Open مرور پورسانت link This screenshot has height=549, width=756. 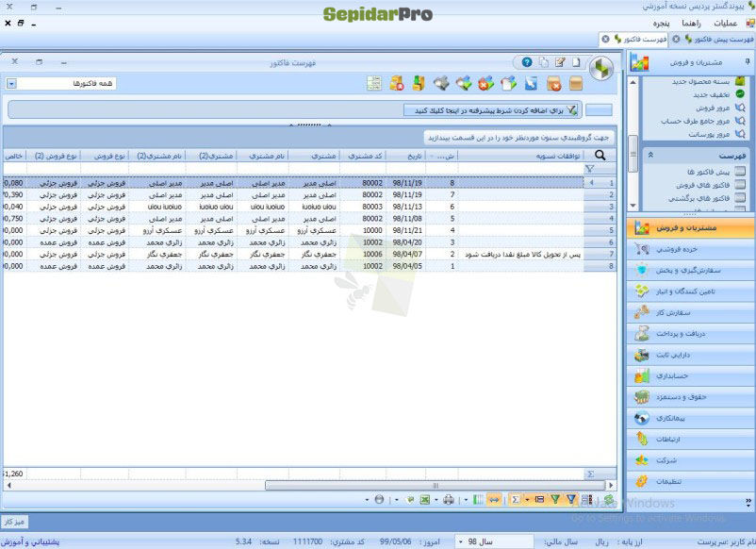[709, 134]
